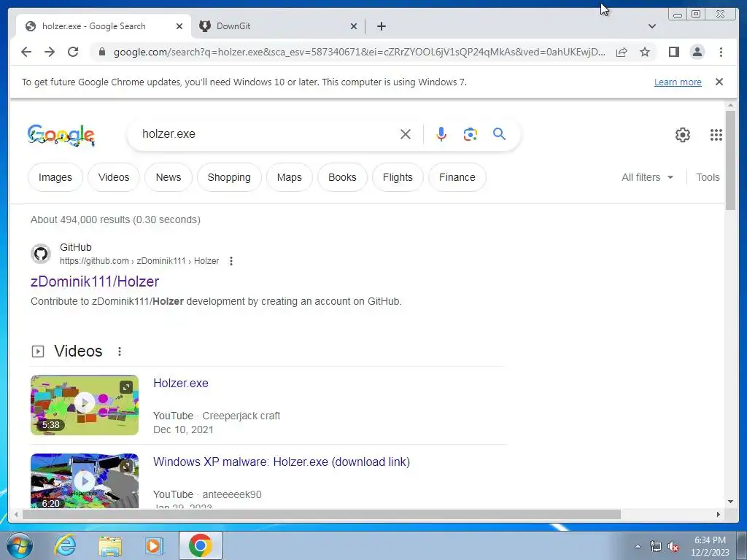Open Windows Media Player from taskbar
747x560 pixels.
click(x=154, y=545)
